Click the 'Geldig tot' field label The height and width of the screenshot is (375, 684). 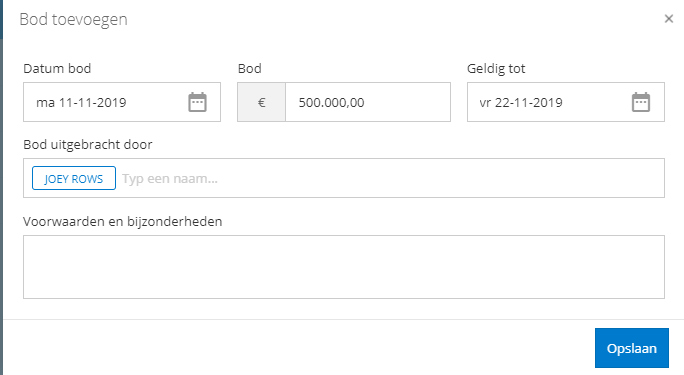[x=496, y=69]
